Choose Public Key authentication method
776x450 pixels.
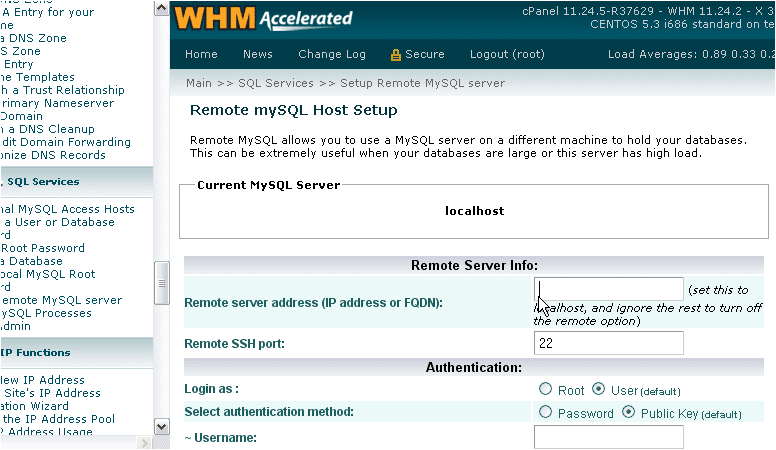(x=629, y=412)
